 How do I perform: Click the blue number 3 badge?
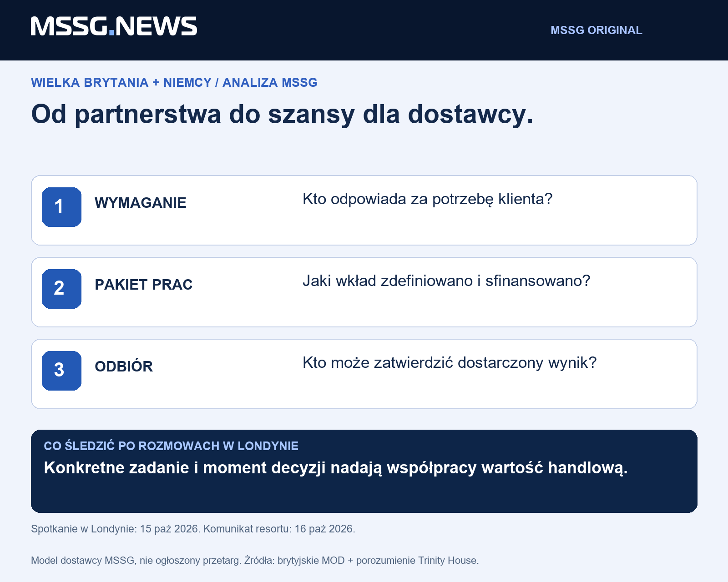tap(61, 371)
